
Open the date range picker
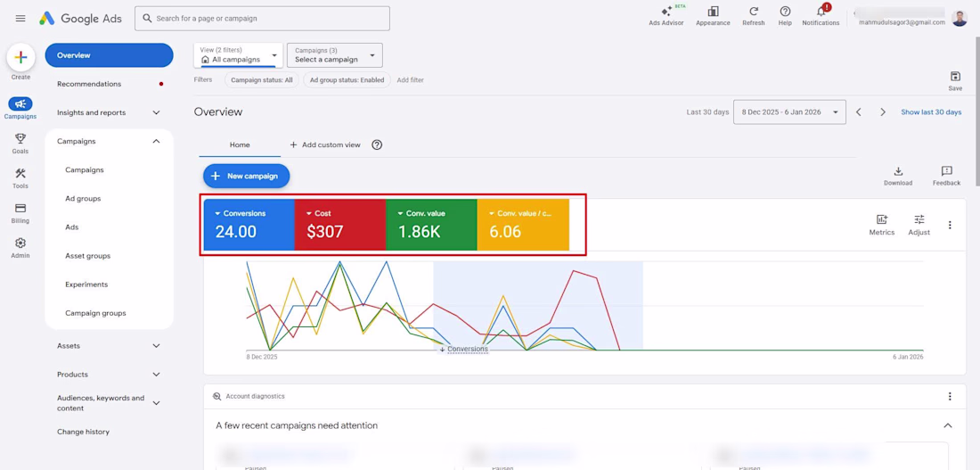point(789,112)
